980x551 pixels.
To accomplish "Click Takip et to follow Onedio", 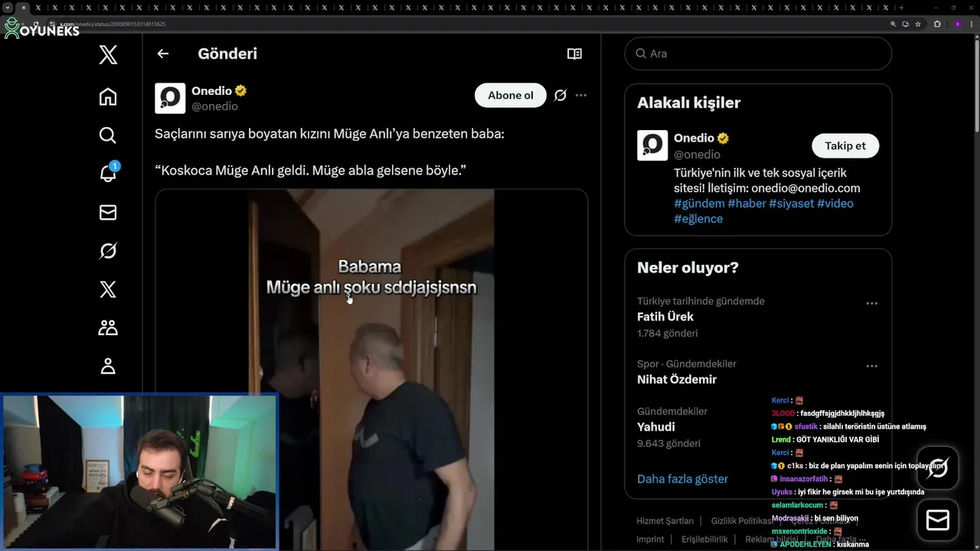I will tap(845, 145).
